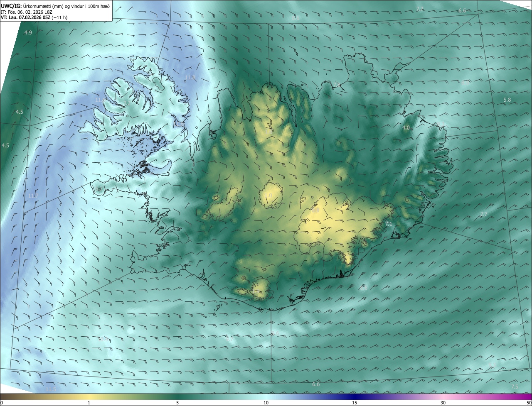This screenshot has width=532, height=406.
Task: Pick the dark blue colour band above tick 15
Action: (x=355, y=396)
